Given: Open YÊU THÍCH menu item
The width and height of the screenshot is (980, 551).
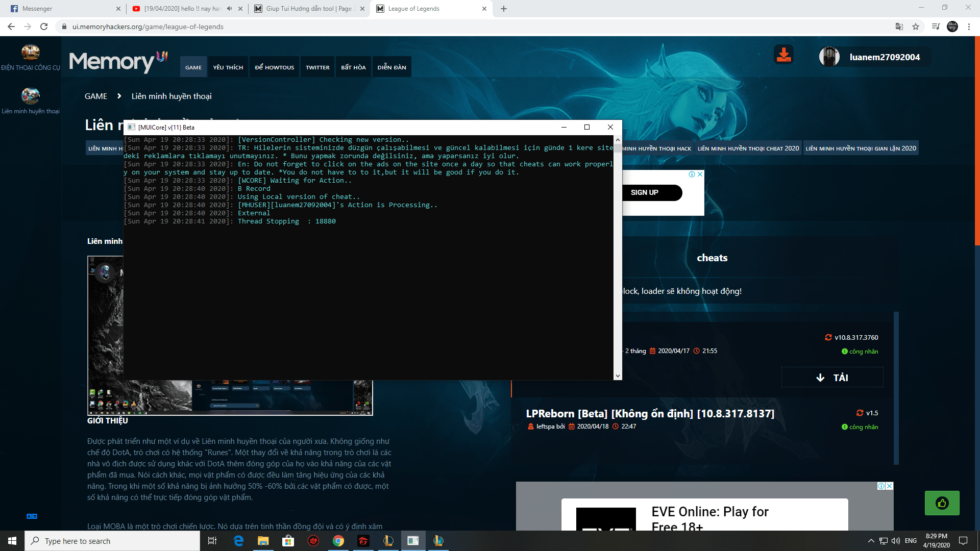Looking at the screenshot, I should coord(228,67).
